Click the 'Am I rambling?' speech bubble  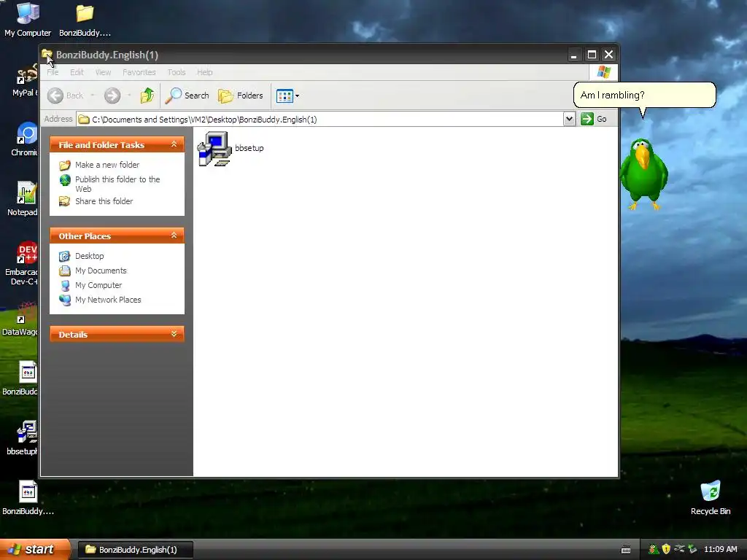(645, 95)
